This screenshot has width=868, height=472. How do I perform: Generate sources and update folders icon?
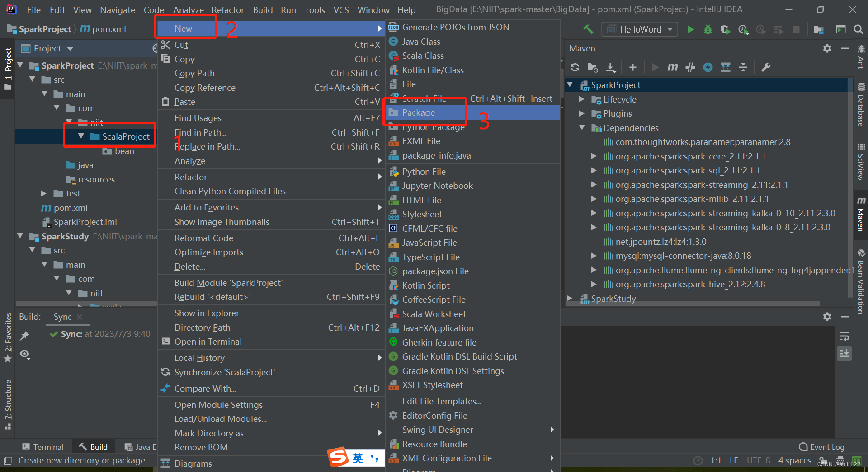click(x=593, y=67)
